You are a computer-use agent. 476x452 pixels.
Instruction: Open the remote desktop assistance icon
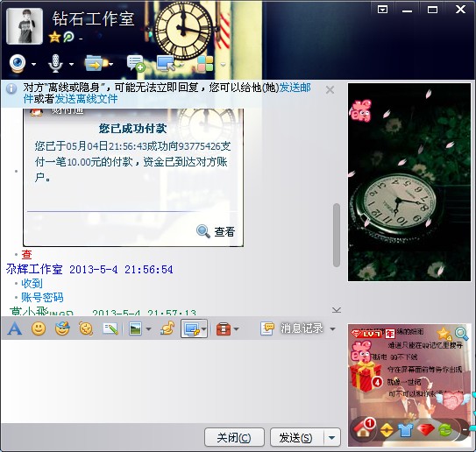coord(167,63)
